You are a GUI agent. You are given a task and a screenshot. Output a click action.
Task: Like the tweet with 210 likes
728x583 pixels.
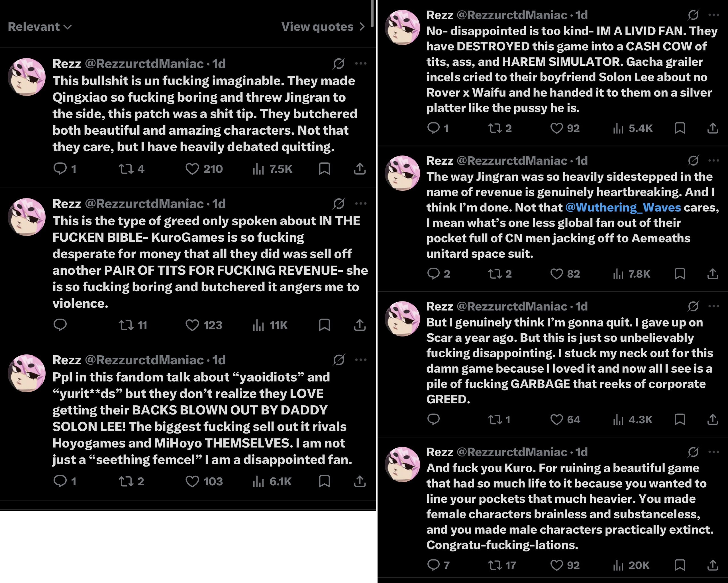192,169
